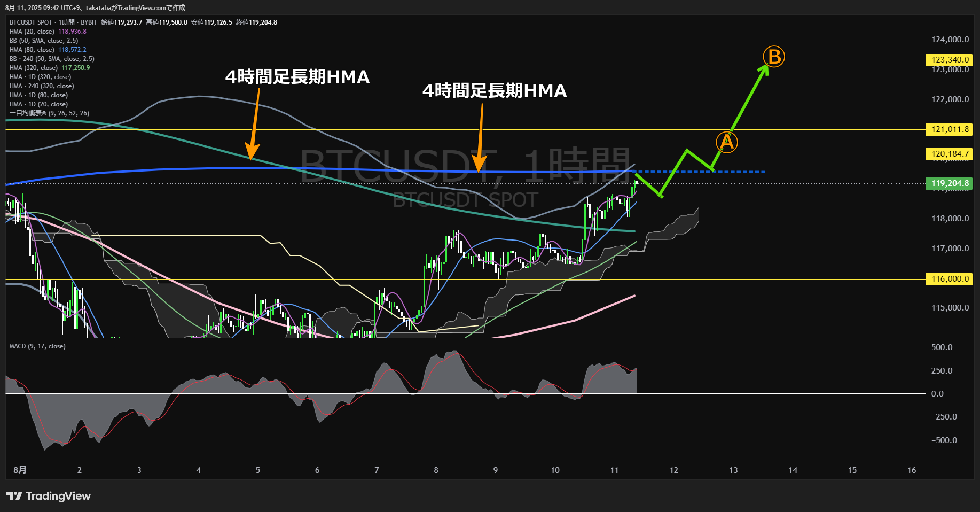This screenshot has height=512, width=980.
Task: Click the yellow 120,184.7 price label
Action: [950, 154]
